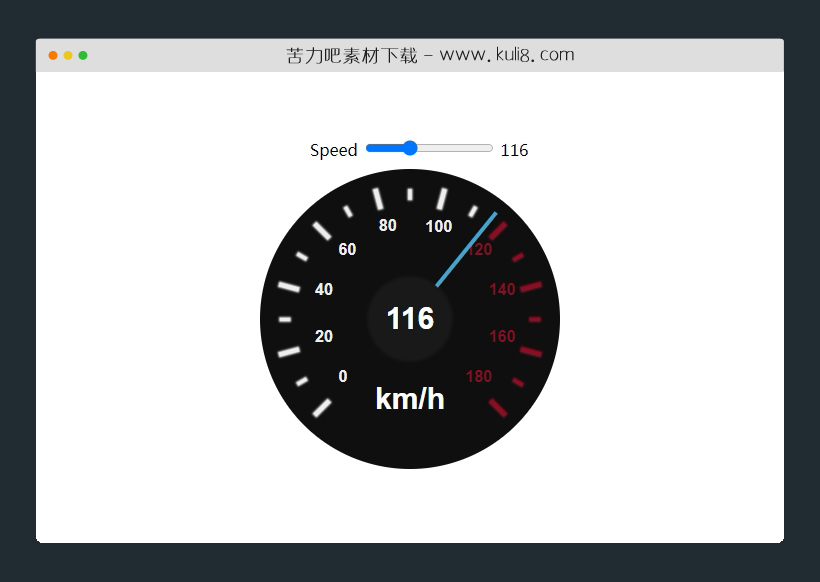Click the 116 value right of the slider

(x=514, y=150)
